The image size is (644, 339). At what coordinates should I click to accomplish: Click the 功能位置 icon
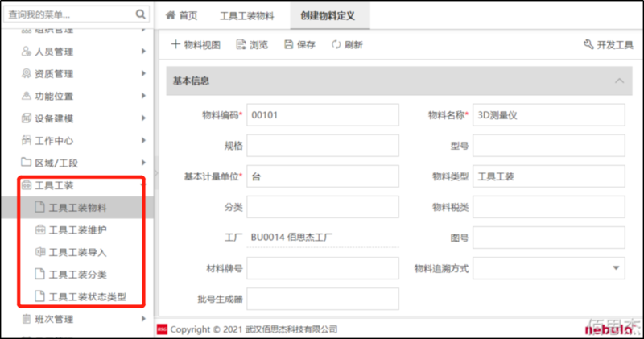27,96
